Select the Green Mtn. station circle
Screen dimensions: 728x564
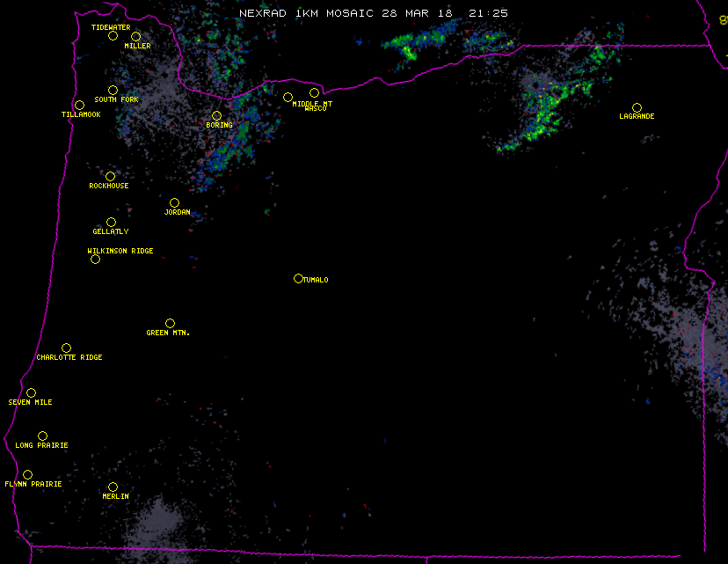click(x=171, y=324)
